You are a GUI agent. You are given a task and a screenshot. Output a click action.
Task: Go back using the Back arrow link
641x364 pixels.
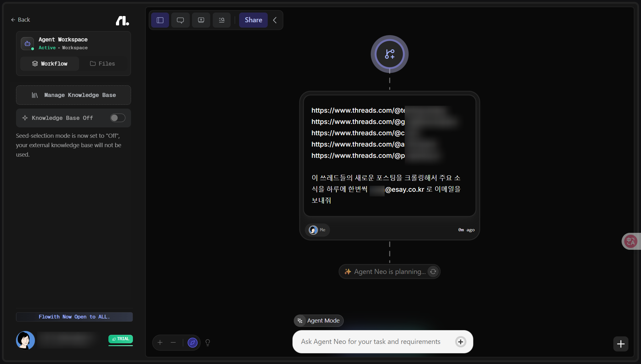point(20,20)
